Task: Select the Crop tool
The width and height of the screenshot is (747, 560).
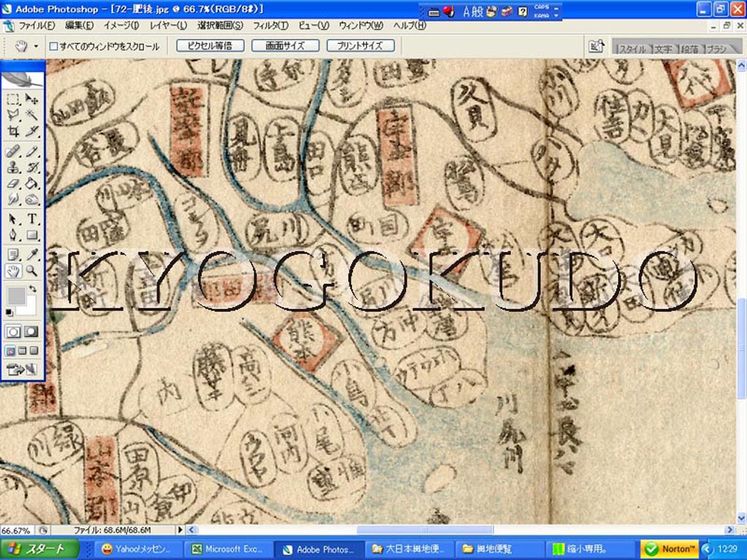Action: point(13,131)
